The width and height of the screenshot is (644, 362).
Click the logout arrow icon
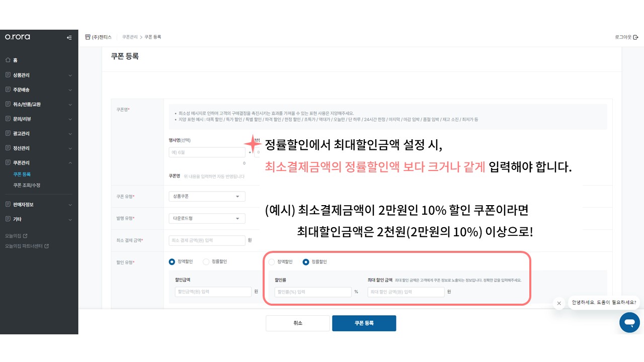(636, 37)
